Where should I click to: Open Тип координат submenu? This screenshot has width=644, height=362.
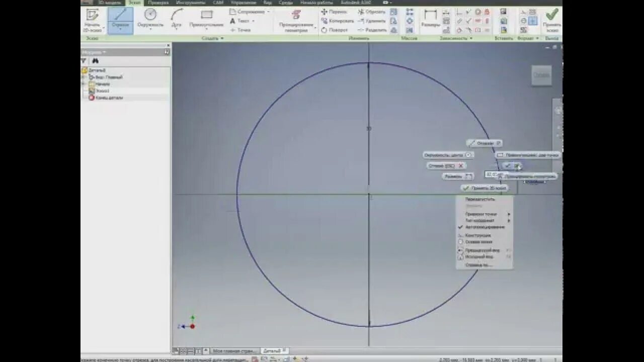485,220
